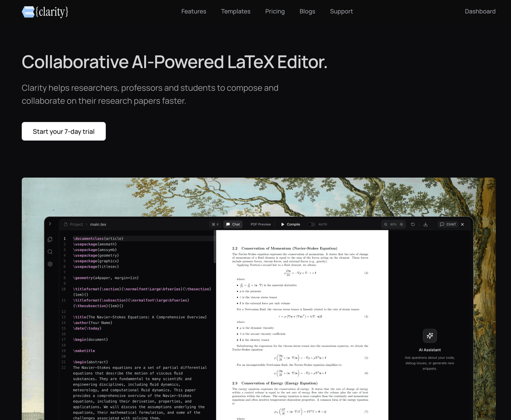Click the AI Assistant sparkle icon
The width and height of the screenshot is (511, 420).
(x=430, y=336)
